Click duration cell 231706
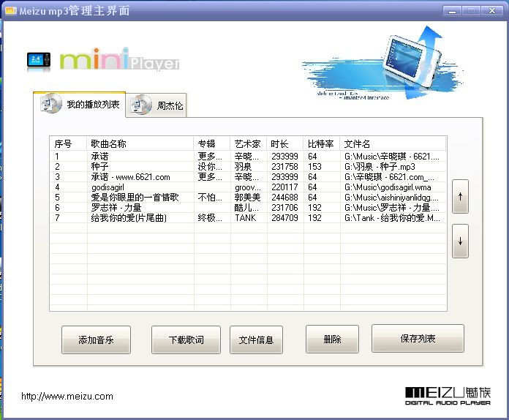Viewport: 509px width, 420px height. [284, 208]
